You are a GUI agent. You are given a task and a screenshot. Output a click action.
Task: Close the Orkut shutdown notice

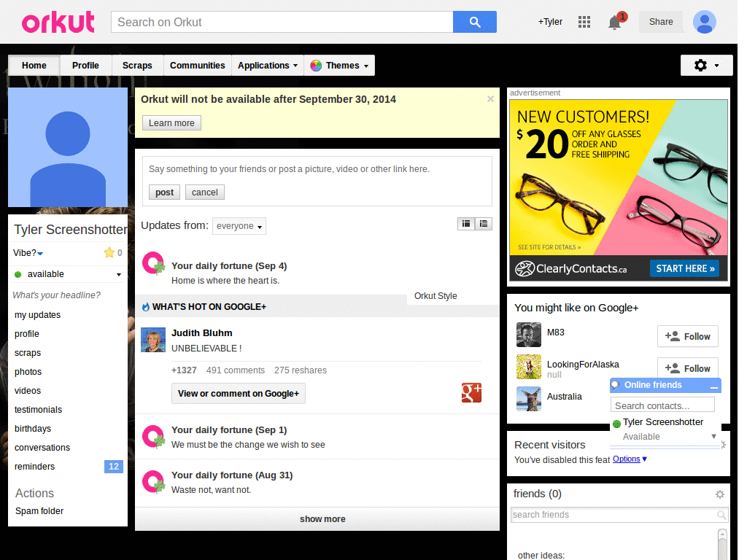tap(490, 99)
